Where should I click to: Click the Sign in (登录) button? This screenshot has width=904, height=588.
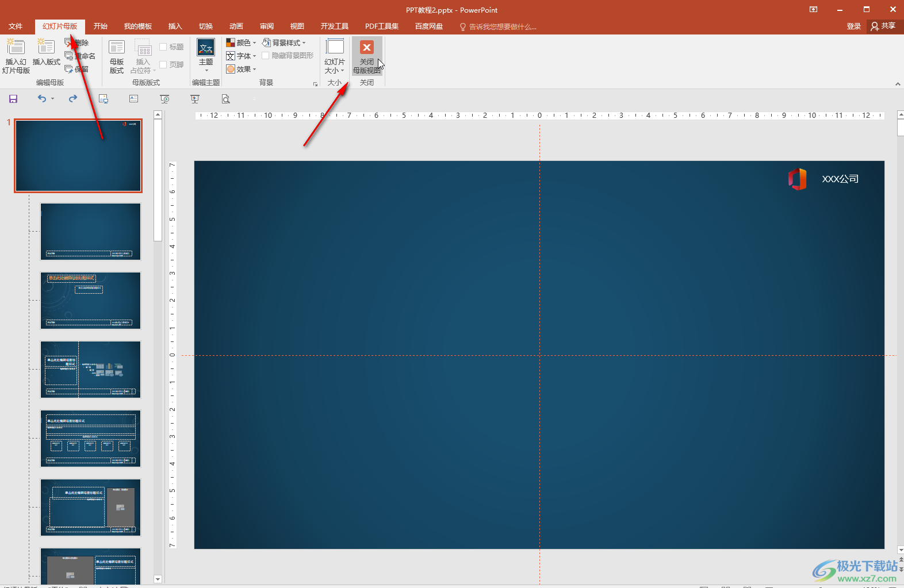pyautogui.click(x=854, y=26)
